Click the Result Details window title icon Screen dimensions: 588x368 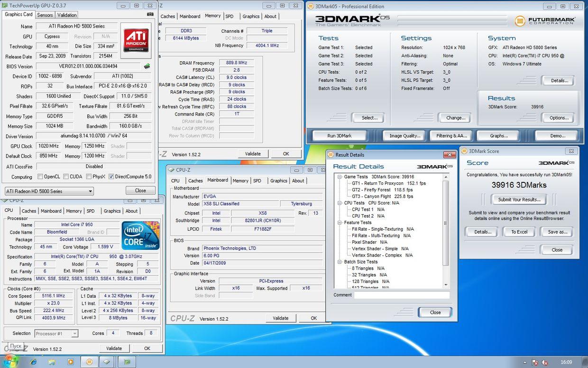coord(331,155)
